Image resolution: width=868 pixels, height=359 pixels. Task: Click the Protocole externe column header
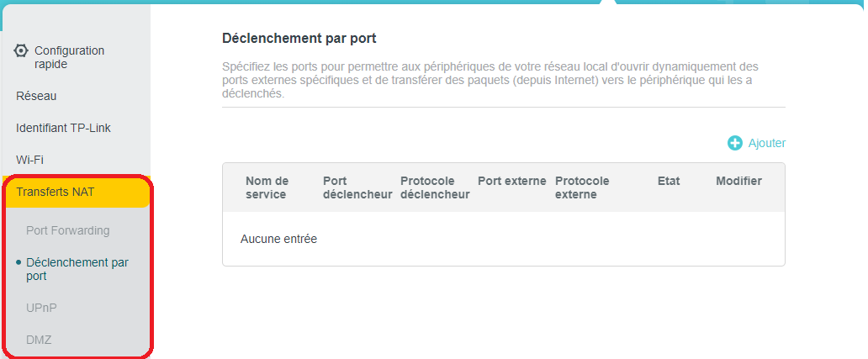[582, 187]
